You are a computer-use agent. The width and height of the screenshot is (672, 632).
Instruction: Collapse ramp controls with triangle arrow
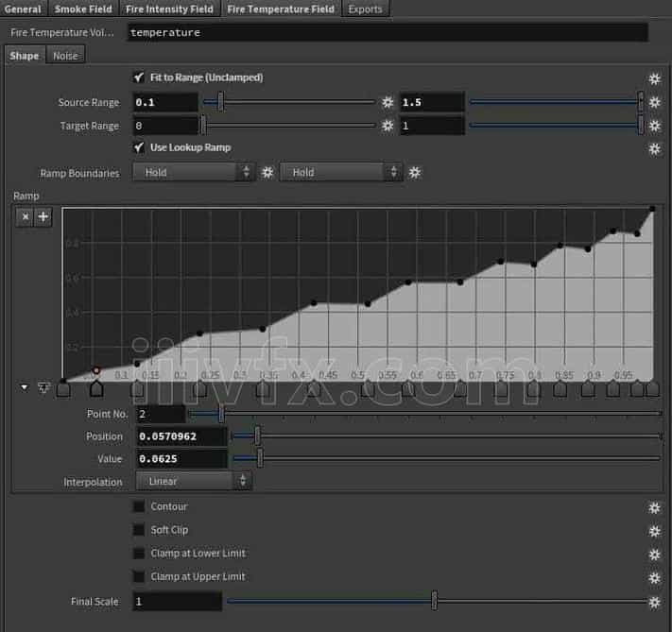click(25, 387)
